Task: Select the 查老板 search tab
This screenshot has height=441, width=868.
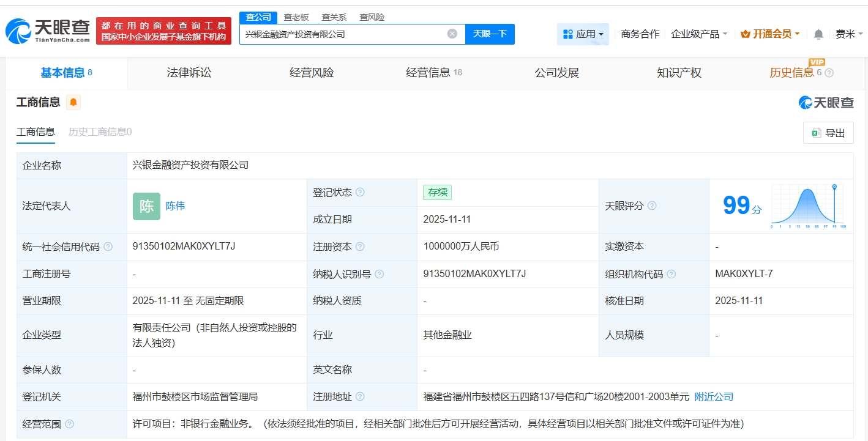Action: (295, 17)
